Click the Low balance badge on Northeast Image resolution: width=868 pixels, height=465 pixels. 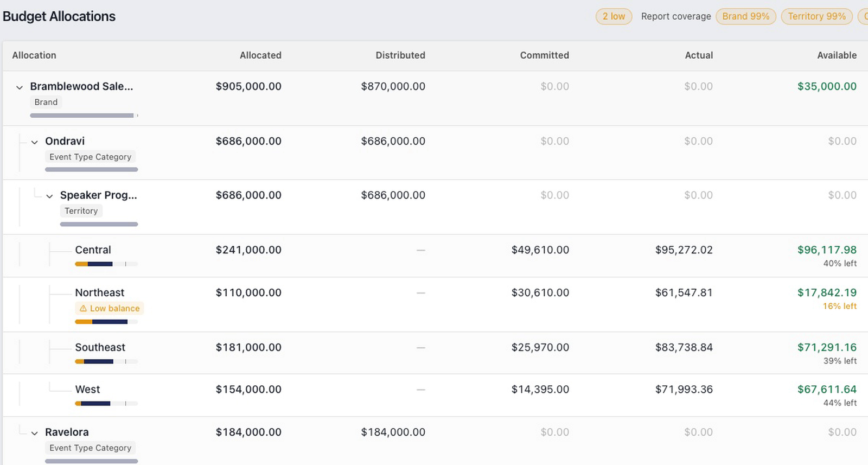tap(109, 308)
